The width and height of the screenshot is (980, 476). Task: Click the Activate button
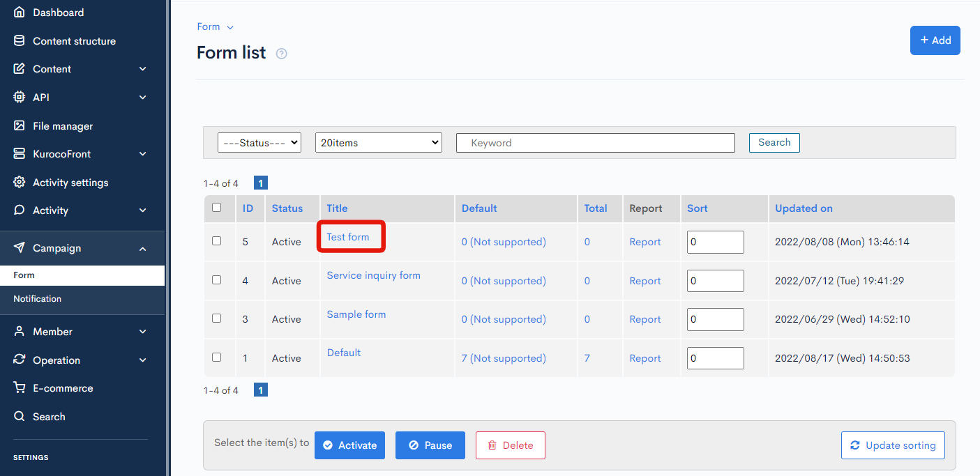(349, 445)
